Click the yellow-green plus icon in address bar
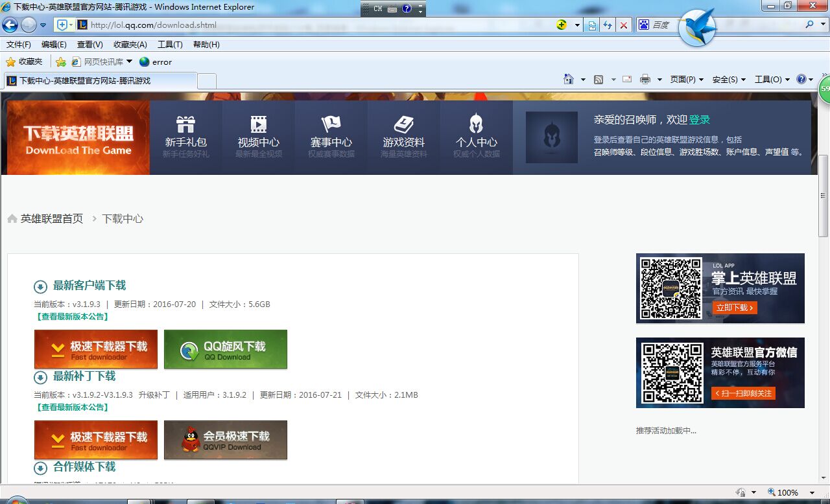 pyautogui.click(x=562, y=25)
